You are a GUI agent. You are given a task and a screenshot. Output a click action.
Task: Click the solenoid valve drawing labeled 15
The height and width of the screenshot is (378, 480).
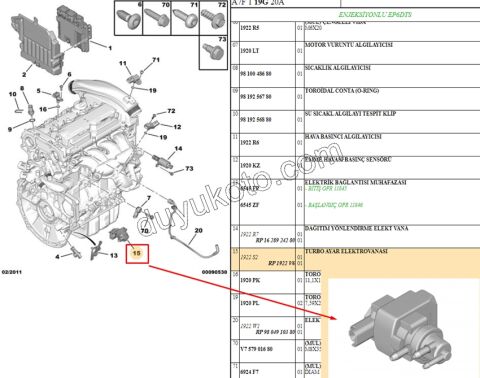click(119, 234)
